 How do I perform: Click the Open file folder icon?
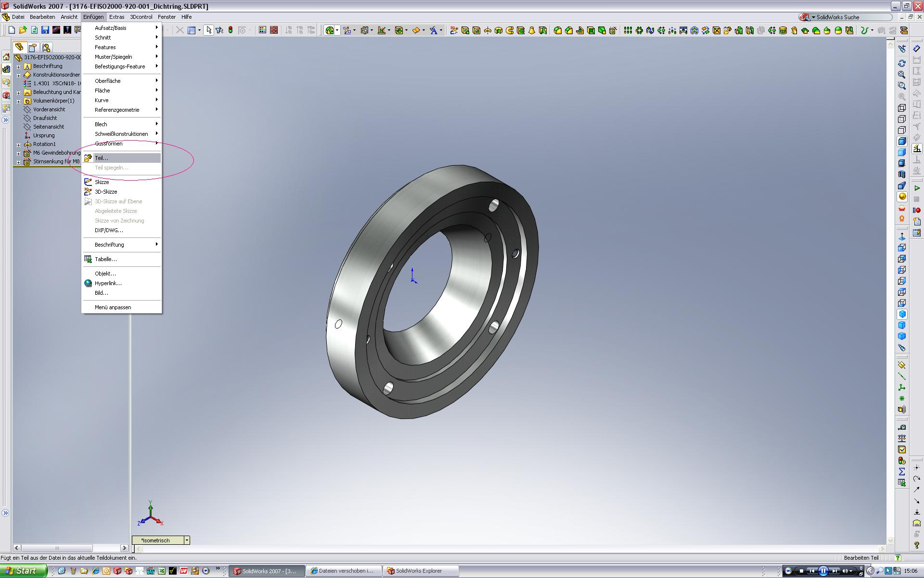point(23,30)
